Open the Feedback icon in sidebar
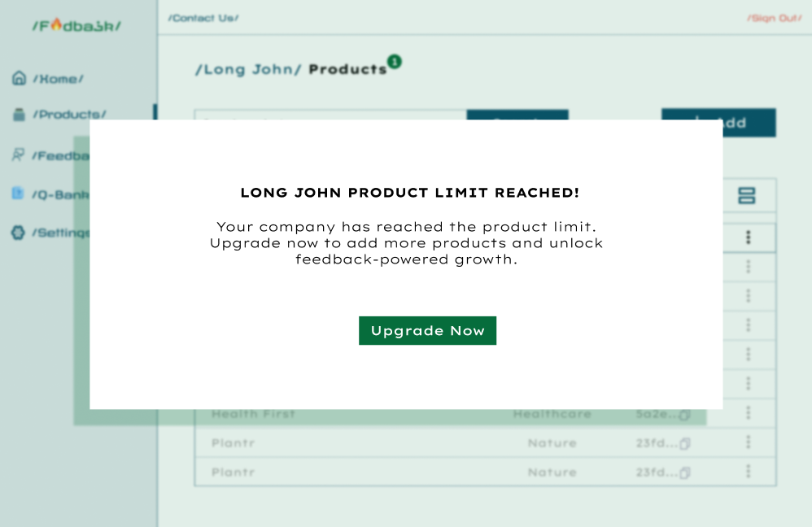This screenshot has width=812, height=527. pyautogui.click(x=18, y=155)
